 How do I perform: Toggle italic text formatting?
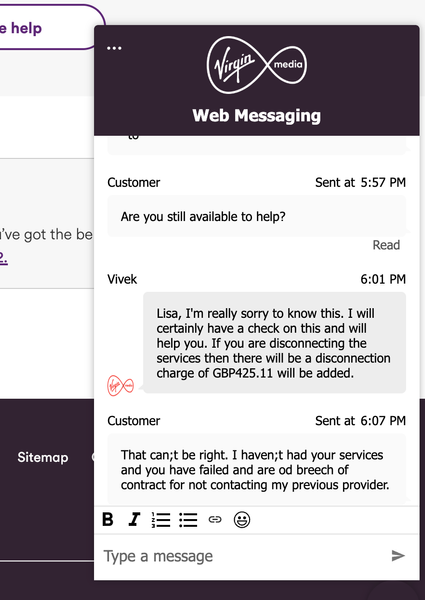[134, 520]
